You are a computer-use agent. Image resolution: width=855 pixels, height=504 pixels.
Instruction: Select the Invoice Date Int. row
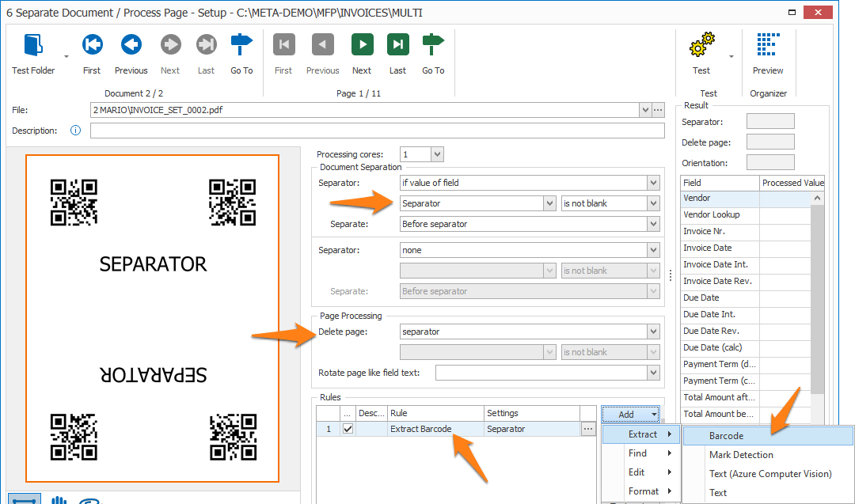click(746, 265)
